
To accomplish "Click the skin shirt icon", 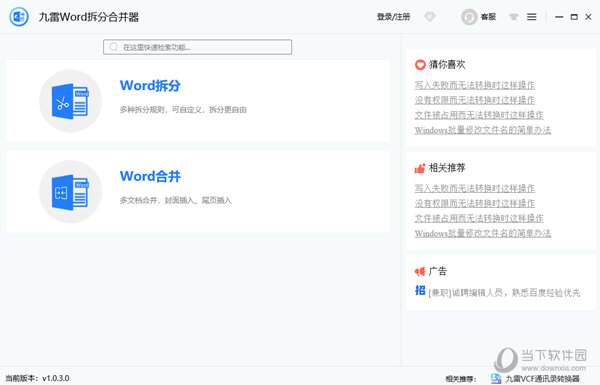I will click(514, 17).
